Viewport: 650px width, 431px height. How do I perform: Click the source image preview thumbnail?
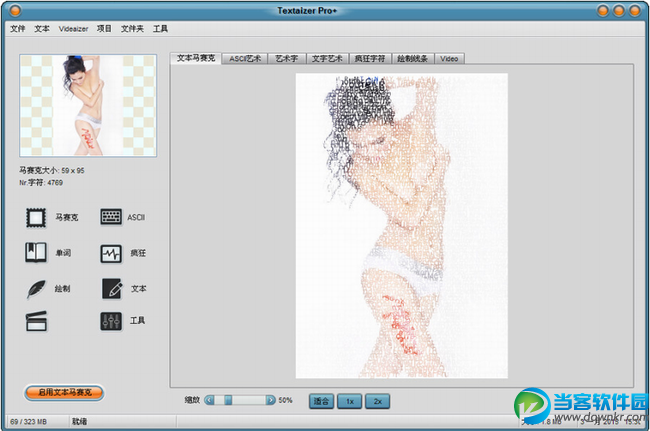(88, 105)
